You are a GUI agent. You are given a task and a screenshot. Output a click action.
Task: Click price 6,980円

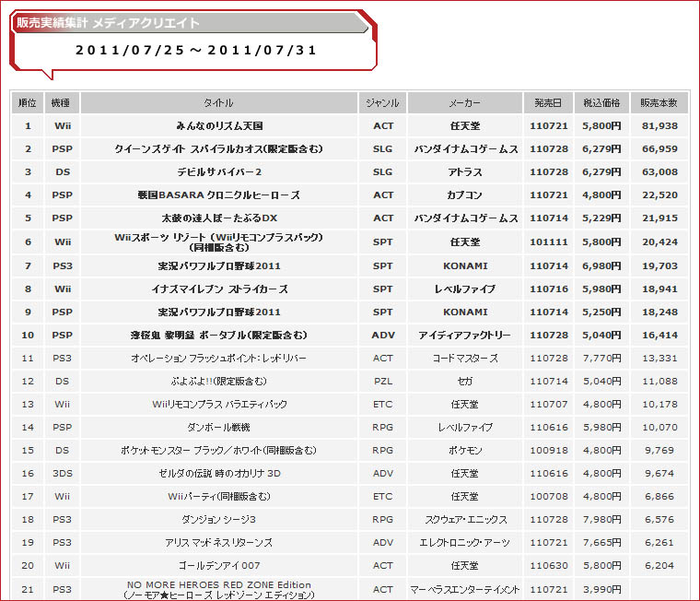click(x=601, y=265)
